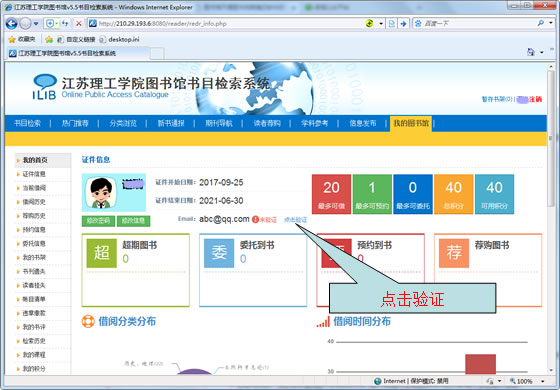Click the page favicon in address bar
Viewport: 560px width, 390px height.
(92, 24)
